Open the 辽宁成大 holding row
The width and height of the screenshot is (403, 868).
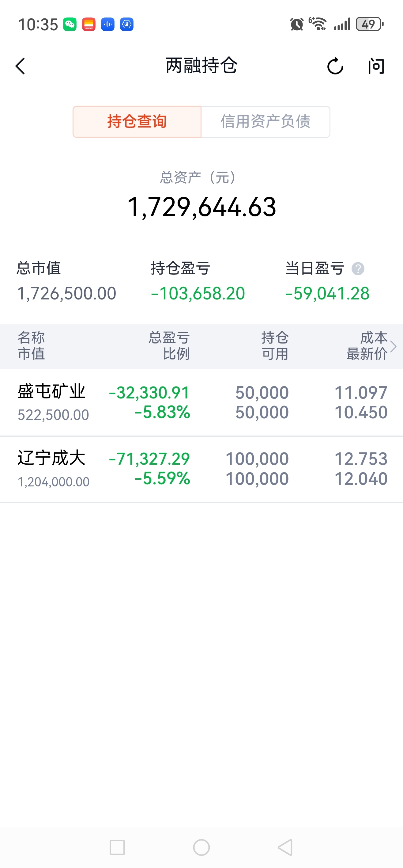(201, 469)
